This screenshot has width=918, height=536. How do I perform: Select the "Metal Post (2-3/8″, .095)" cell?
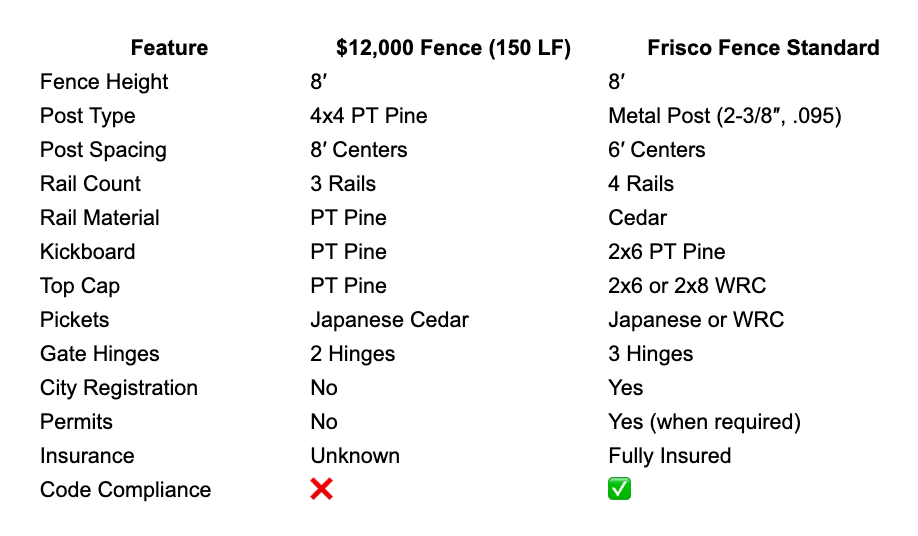pos(724,116)
